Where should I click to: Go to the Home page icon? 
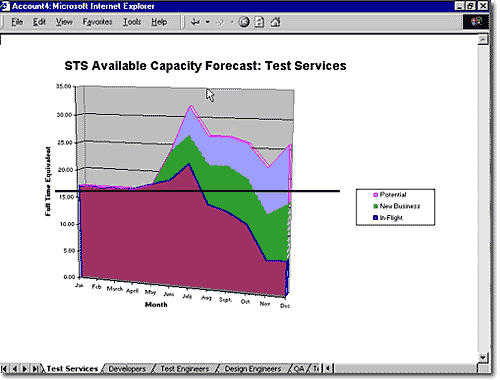(275, 22)
